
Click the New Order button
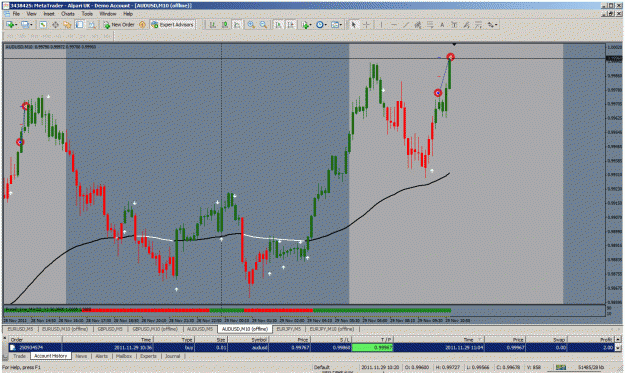[x=119, y=25]
